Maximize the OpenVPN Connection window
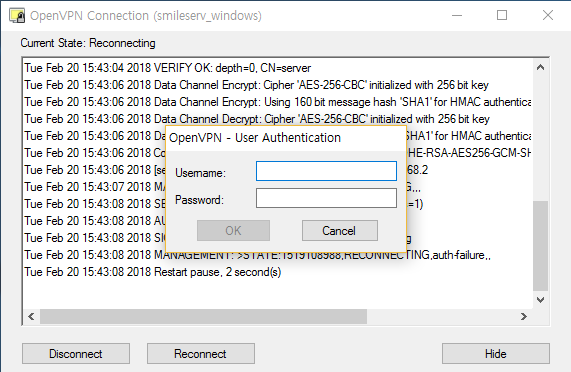571x372 pixels. [x=502, y=15]
